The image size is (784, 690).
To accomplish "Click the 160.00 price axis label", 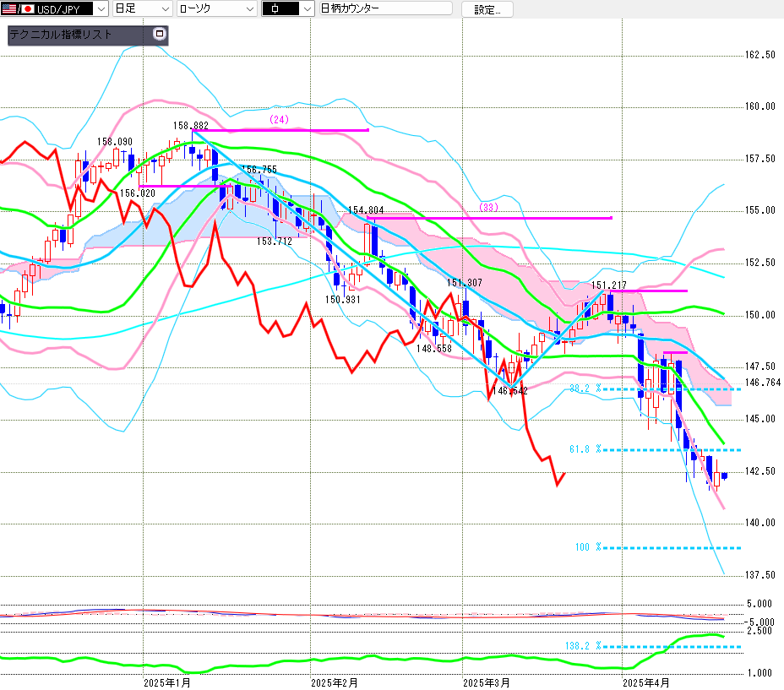I will (760, 106).
